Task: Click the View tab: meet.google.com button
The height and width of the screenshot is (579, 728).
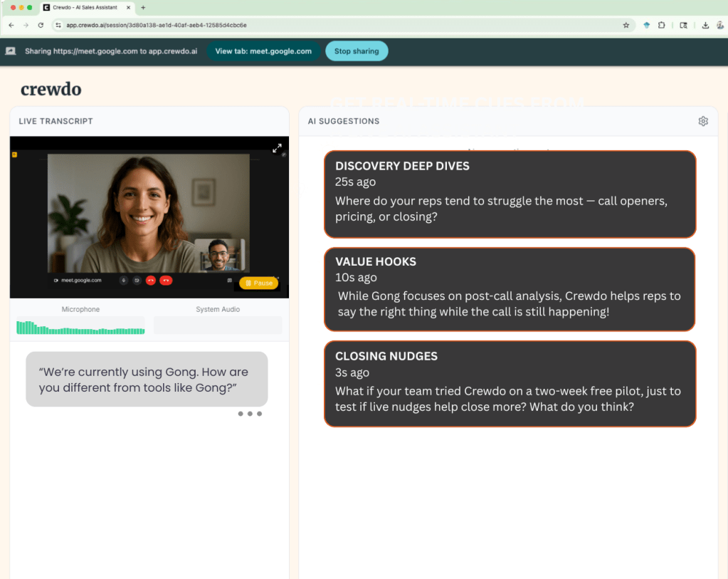Action: [x=263, y=51]
